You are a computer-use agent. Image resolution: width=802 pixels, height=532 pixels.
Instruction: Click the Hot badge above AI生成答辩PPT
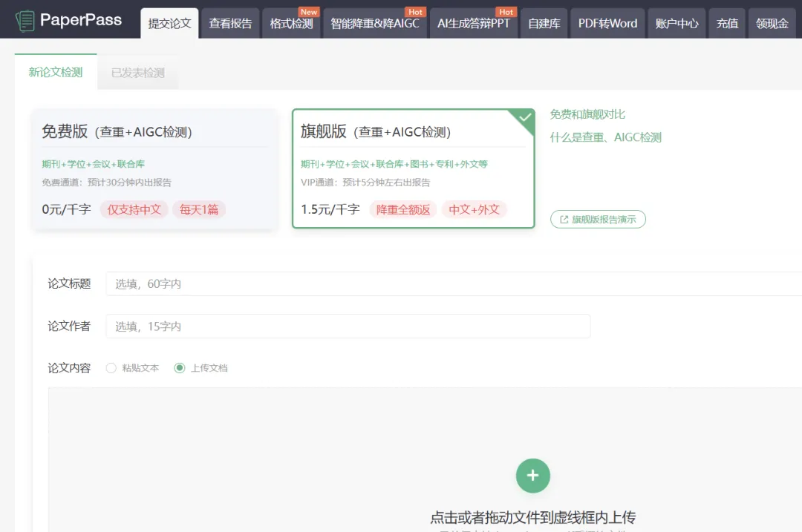pyautogui.click(x=506, y=12)
